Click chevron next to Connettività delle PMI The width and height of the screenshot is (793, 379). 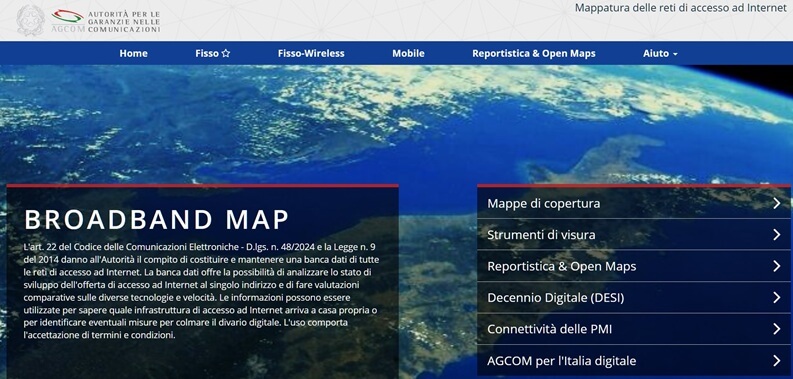[777, 329]
